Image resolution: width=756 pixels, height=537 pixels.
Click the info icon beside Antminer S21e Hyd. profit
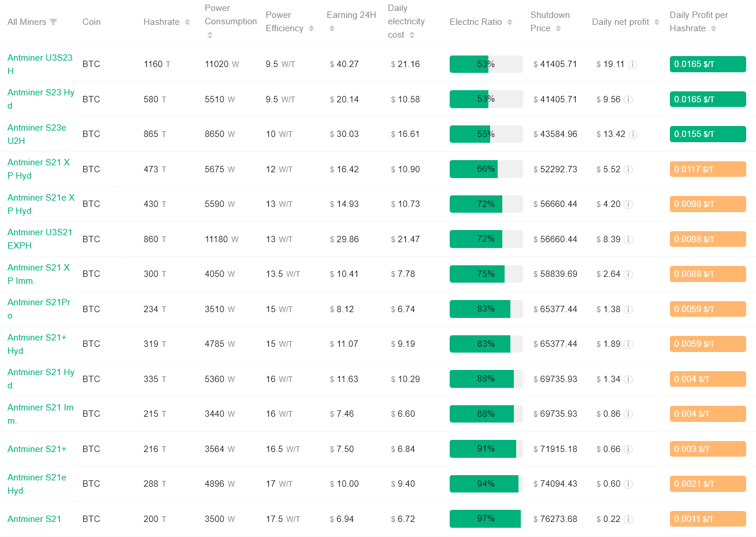(x=629, y=484)
